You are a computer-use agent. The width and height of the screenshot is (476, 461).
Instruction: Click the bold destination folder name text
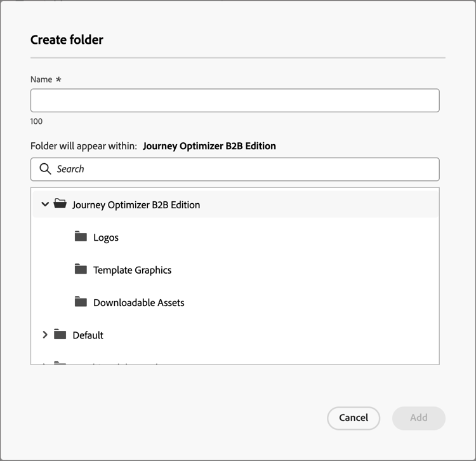209,146
